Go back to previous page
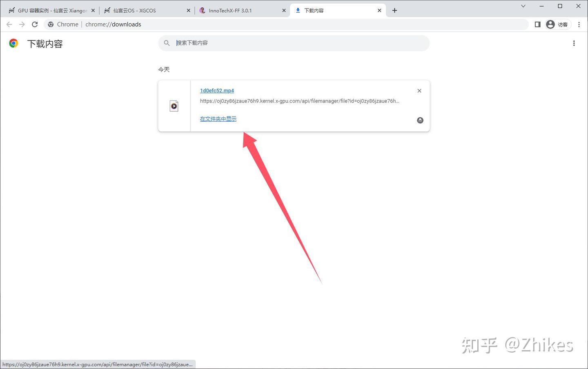The height and width of the screenshot is (369, 588). point(9,25)
